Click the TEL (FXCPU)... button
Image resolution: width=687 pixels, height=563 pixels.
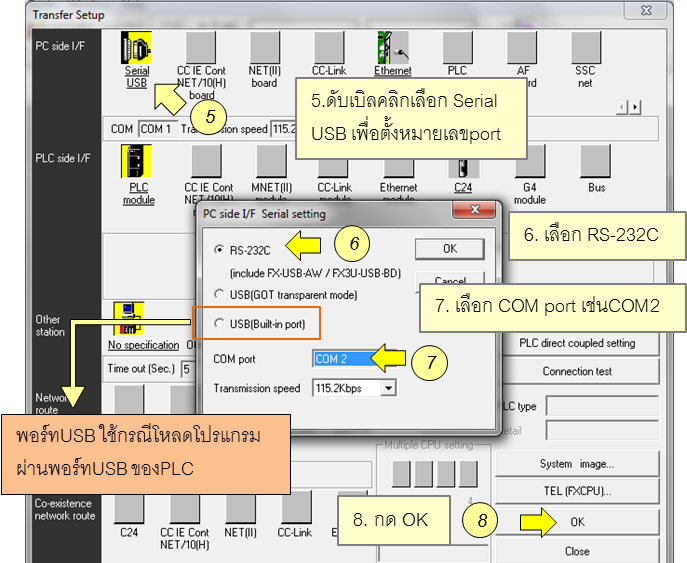[577, 491]
